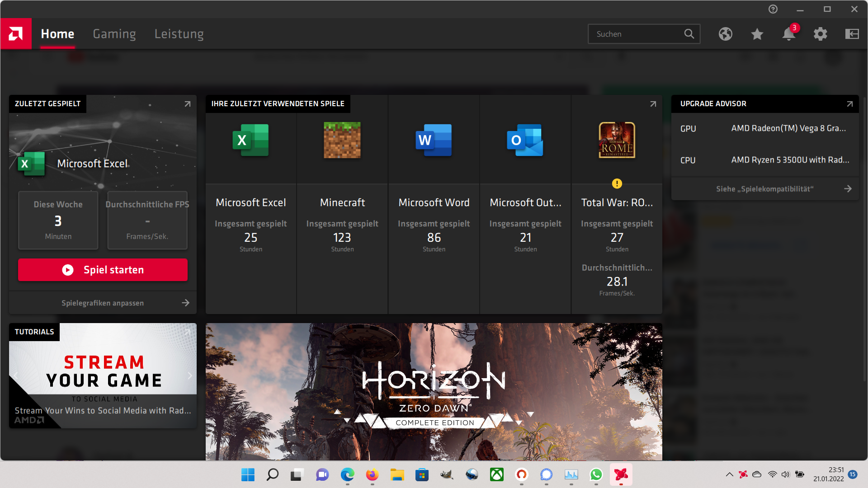868x488 pixels.
Task: Expand the Zuletzt Verwendeten Spiele panel arrow
Action: tap(653, 104)
